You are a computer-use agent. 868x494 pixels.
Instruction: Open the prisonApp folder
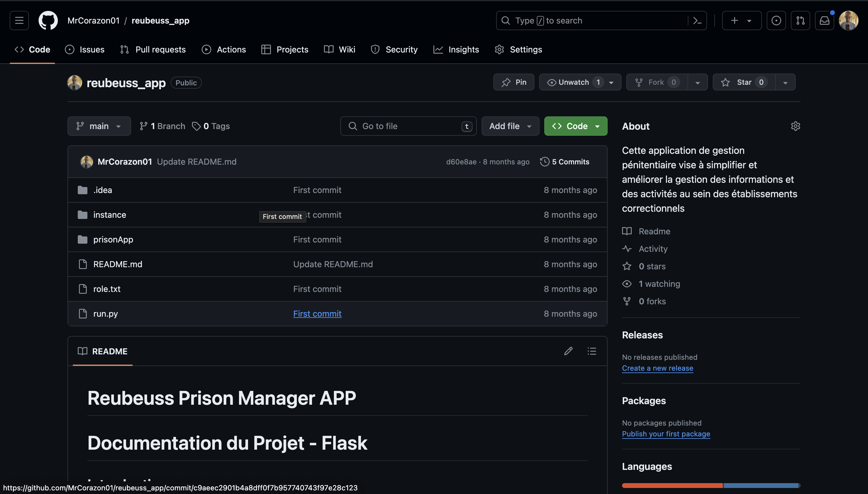[113, 239]
